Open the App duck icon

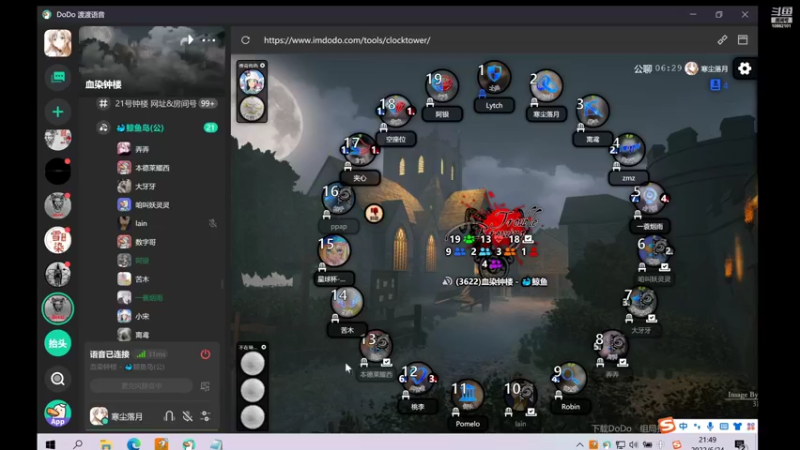pyautogui.click(x=58, y=413)
